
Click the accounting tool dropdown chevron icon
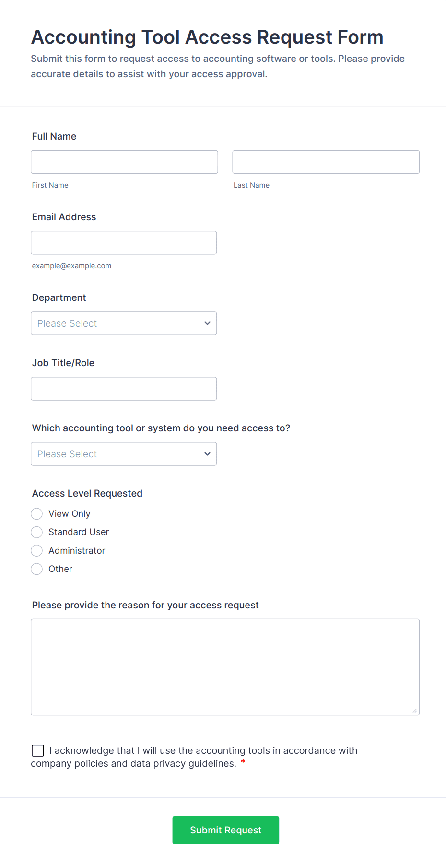point(207,454)
